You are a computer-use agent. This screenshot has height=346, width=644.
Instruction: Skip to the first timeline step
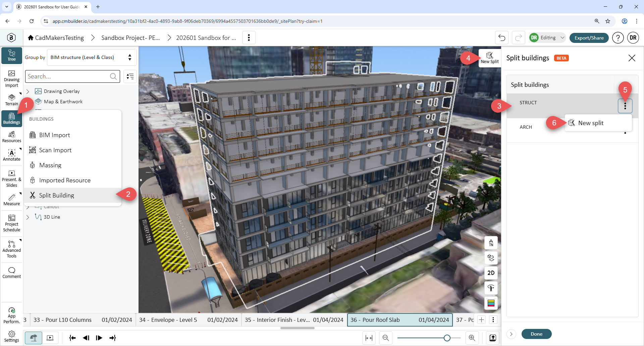[x=72, y=338]
